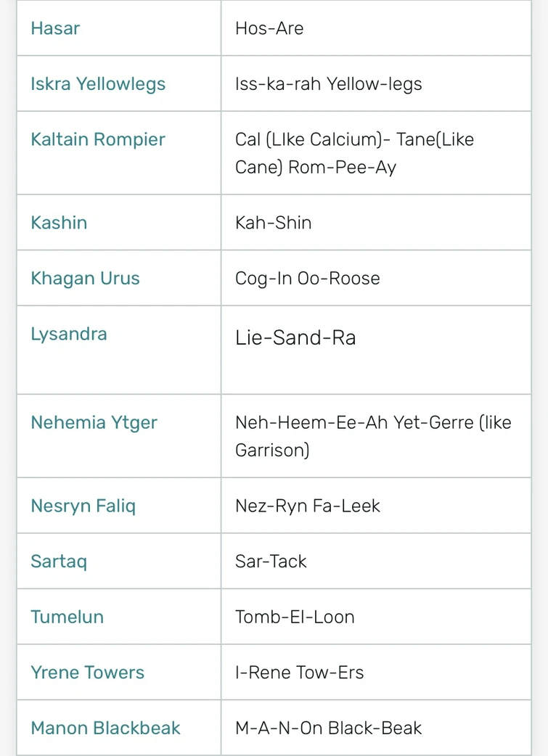Open the Manon Blackbeak link
Viewport: 548px width, 756px height.
(105, 728)
